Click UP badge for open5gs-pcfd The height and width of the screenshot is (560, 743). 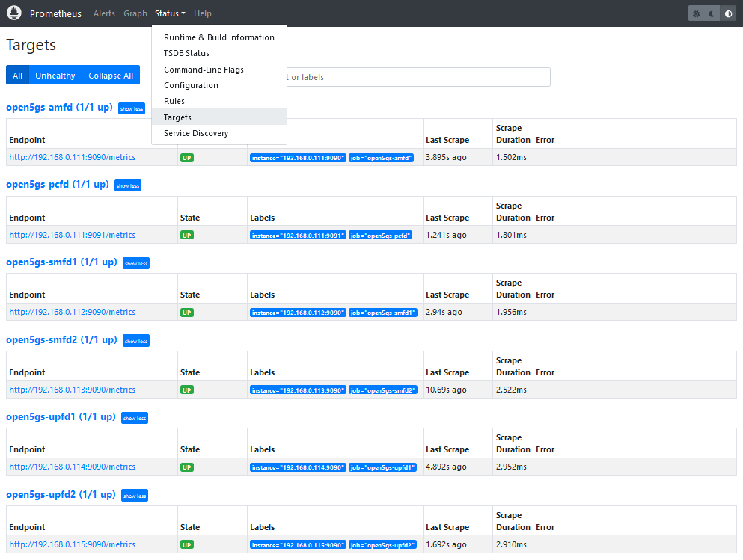(187, 236)
